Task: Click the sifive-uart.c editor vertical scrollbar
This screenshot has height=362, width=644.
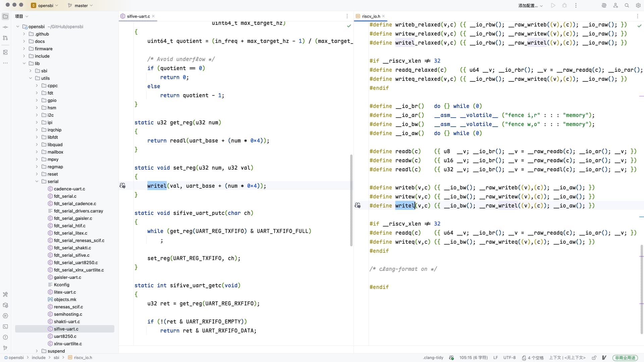Action: tap(351, 200)
